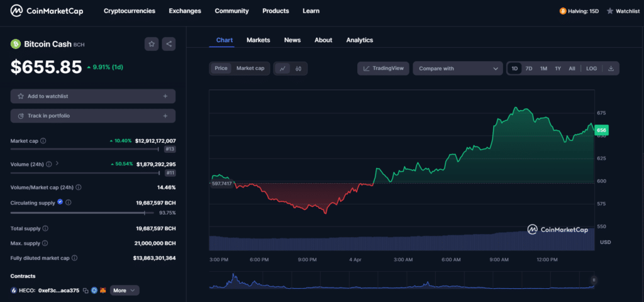The image size is (644, 302).
Task: Click the $1,879,292,295 volume value
Action: click(156, 164)
